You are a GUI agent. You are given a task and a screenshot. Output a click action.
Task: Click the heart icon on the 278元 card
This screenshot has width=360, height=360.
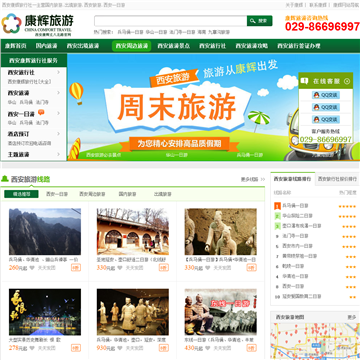point(32,348)
